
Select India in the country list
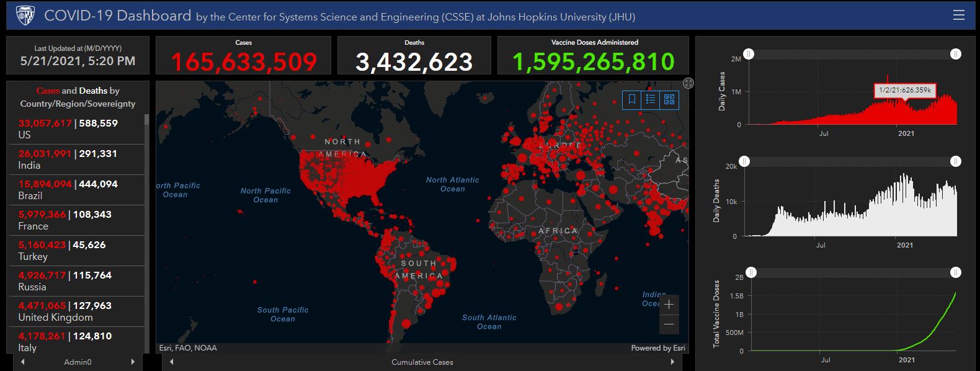(74, 159)
